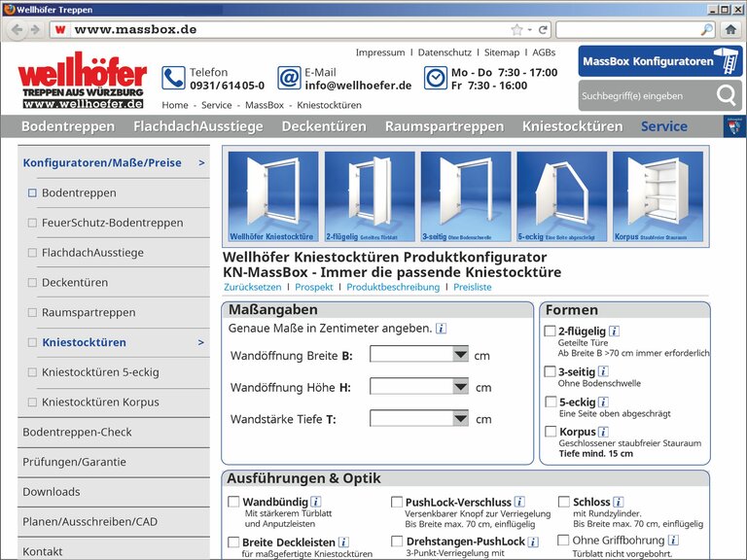The width and height of the screenshot is (747, 560).
Task: Select the 3-seitig door thumbnail
Action: [466, 196]
